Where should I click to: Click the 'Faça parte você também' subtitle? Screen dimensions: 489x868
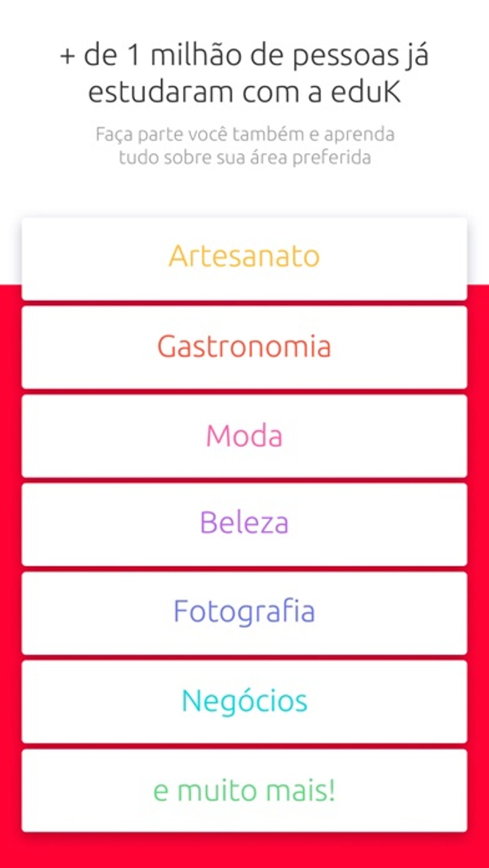(x=244, y=135)
